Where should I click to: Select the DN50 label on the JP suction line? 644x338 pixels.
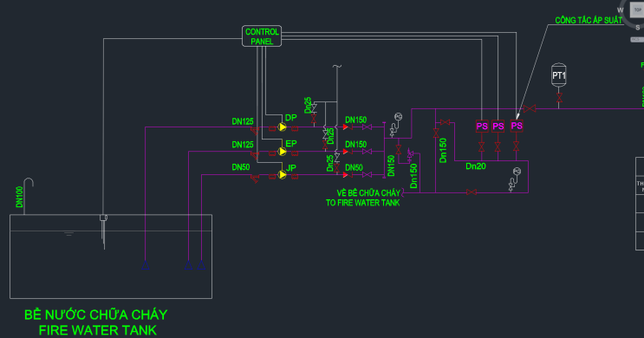[x=241, y=167]
